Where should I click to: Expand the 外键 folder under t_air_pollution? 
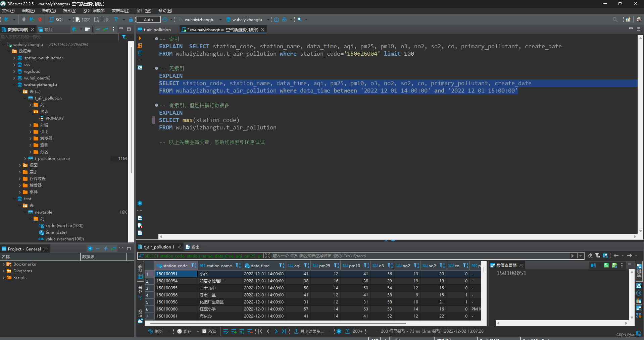pos(31,125)
